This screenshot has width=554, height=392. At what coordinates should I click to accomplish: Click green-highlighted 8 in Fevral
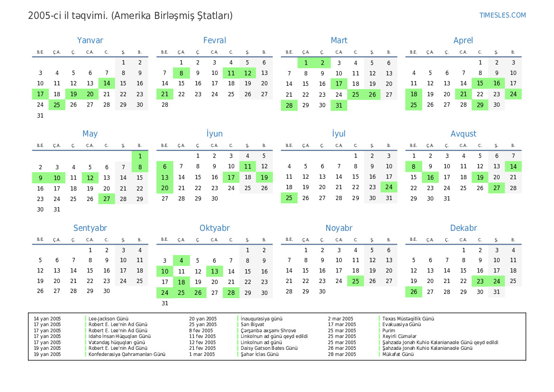point(182,73)
